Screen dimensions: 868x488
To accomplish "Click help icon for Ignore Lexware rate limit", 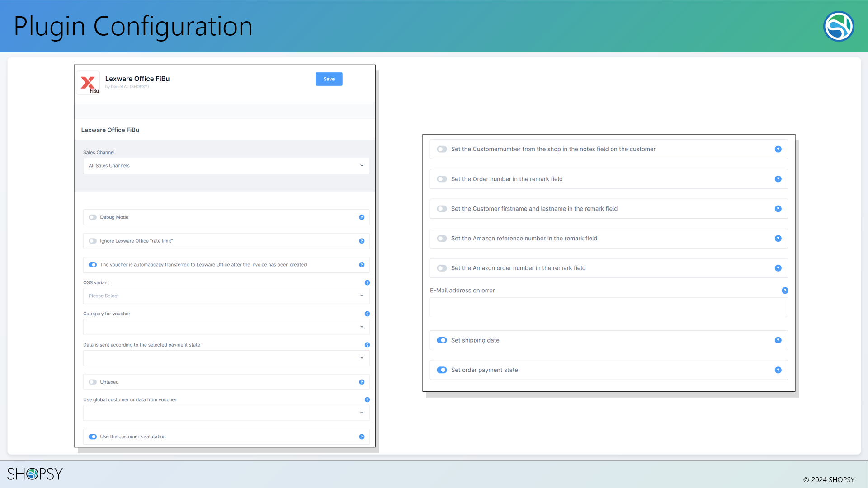I will 362,241.
